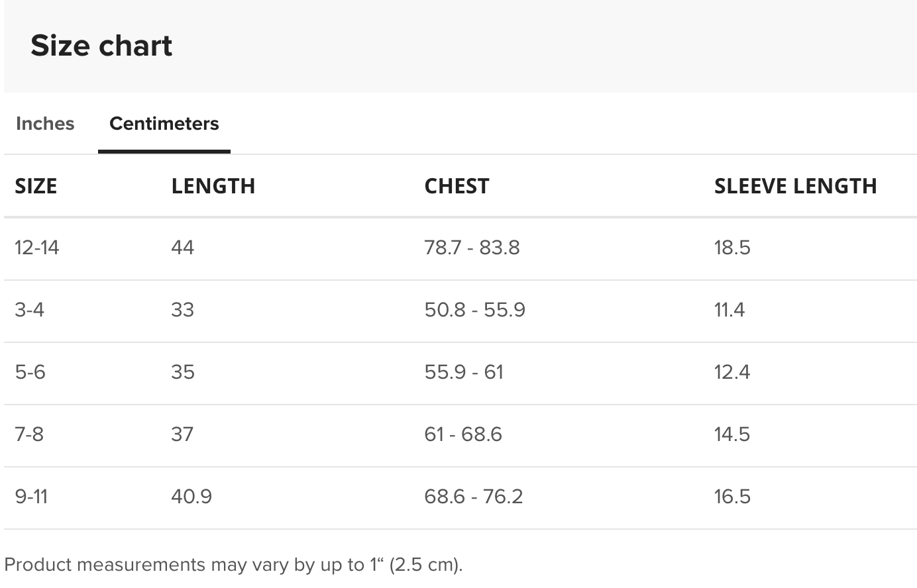The height and width of the screenshot is (588, 917).
Task: Click the sleeve length value 16.5
Action: point(732,497)
